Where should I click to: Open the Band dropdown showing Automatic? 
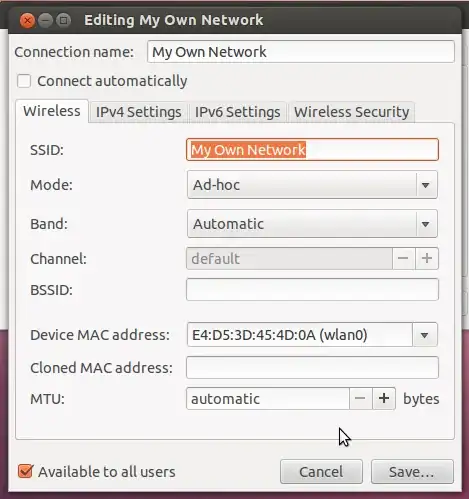(312, 224)
